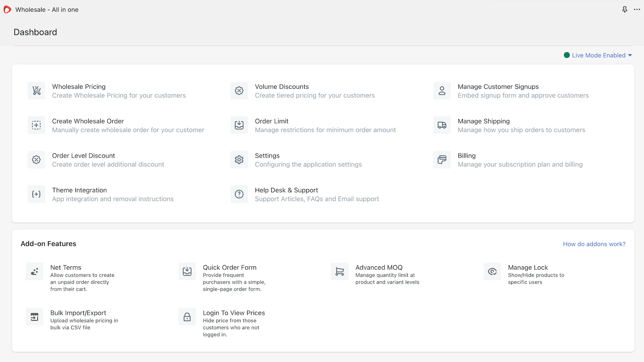The width and height of the screenshot is (644, 362).
Task: Open the Net Terms add-on
Action: tap(66, 268)
